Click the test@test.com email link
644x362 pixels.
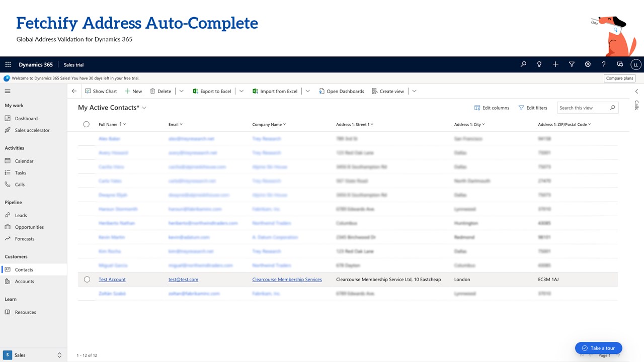pyautogui.click(x=183, y=279)
